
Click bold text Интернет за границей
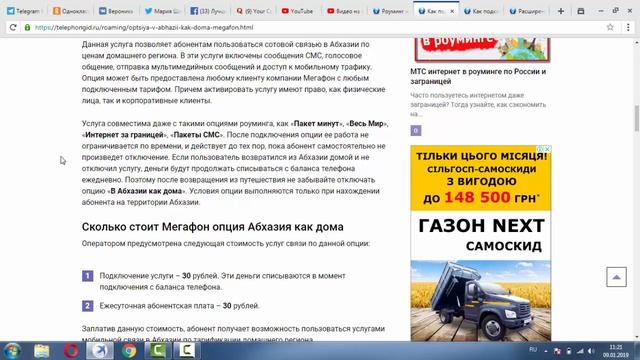pyautogui.click(x=124, y=135)
